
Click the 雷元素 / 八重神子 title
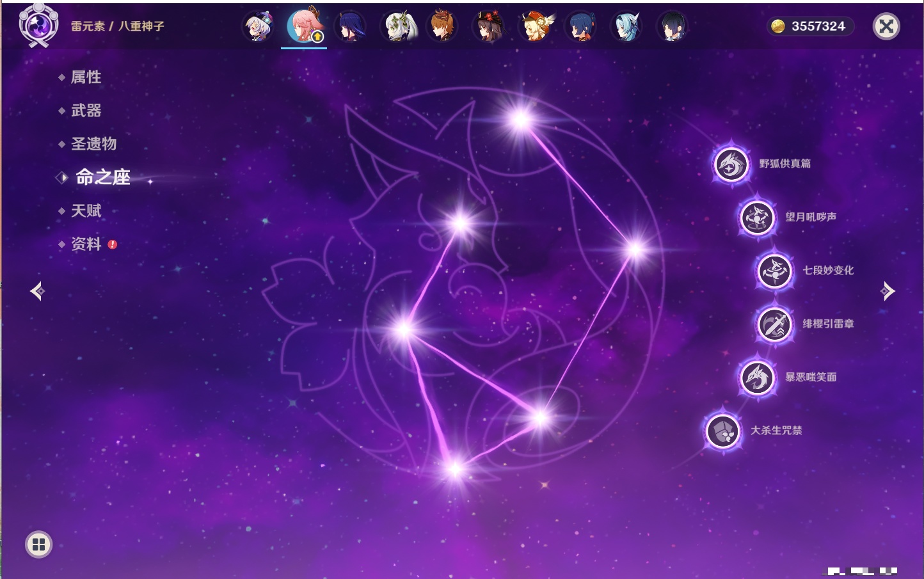[x=117, y=26]
